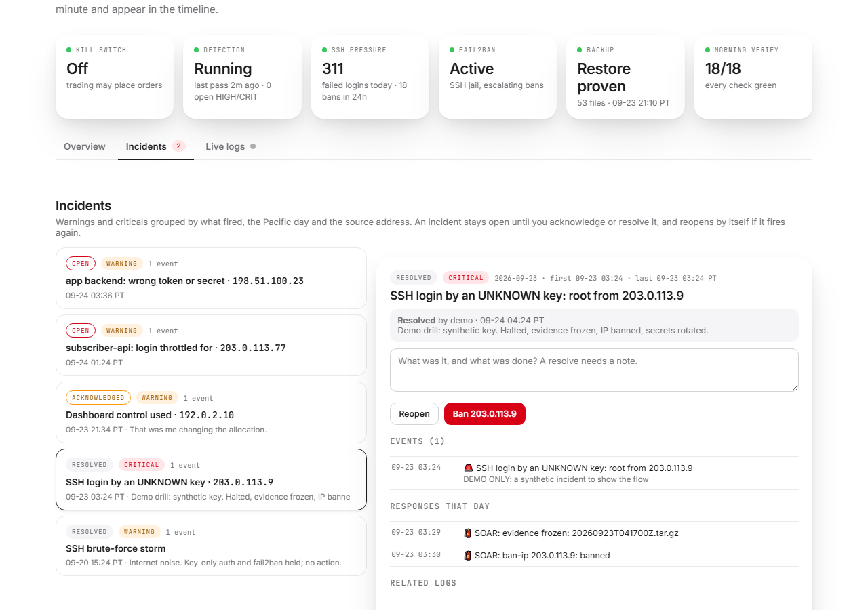Click the RELATED LOGS heading
868x610 pixels.
[423, 583]
